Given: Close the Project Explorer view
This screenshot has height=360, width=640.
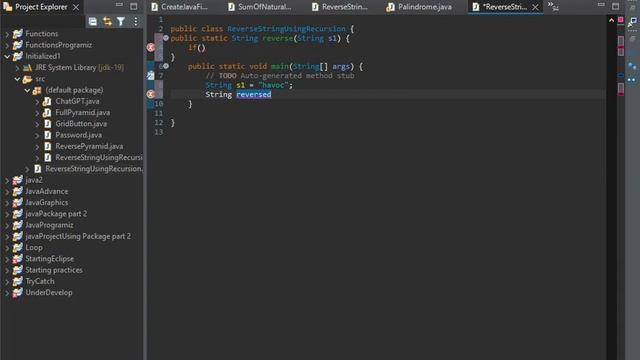Looking at the screenshot, I should pos(76,7).
